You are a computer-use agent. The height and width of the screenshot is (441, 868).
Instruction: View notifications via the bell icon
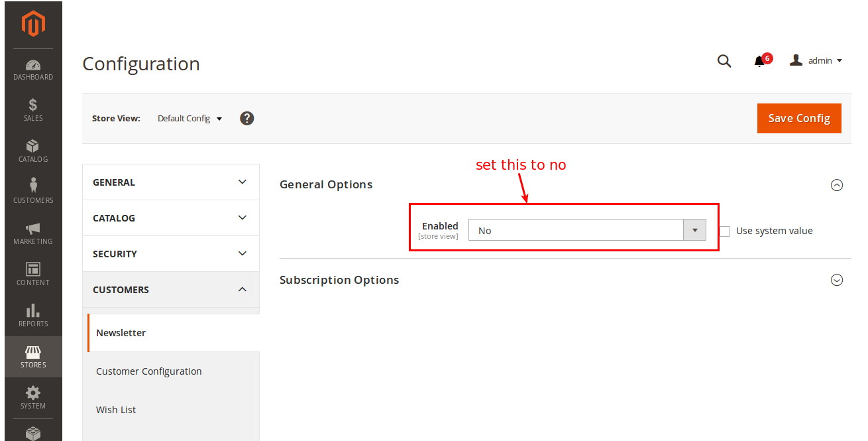(759, 60)
